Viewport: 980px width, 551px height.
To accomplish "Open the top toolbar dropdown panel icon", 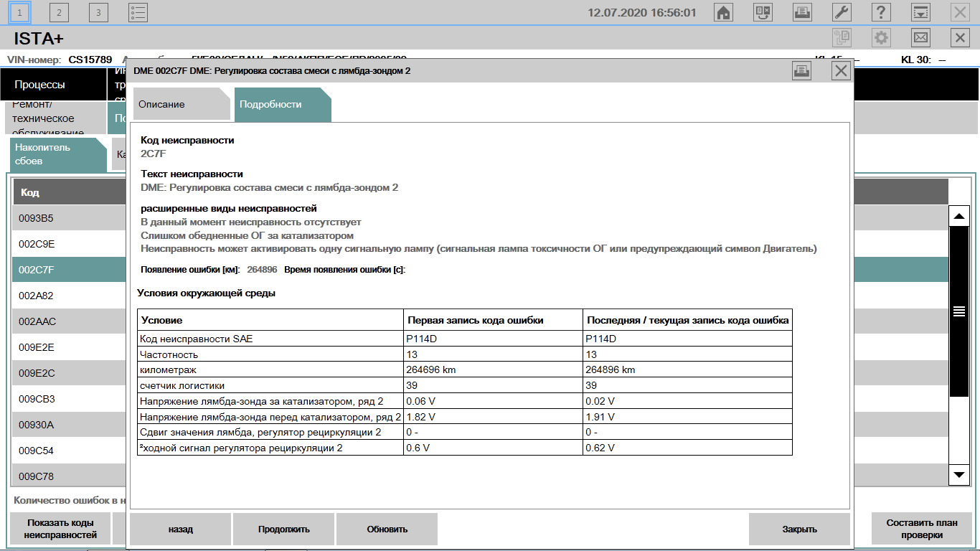I will pos(920,12).
